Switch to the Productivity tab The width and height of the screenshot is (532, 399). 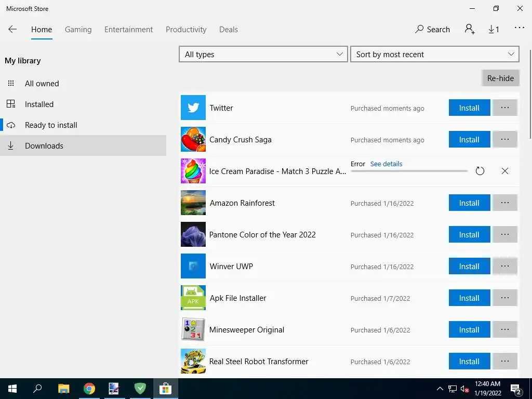186,30
